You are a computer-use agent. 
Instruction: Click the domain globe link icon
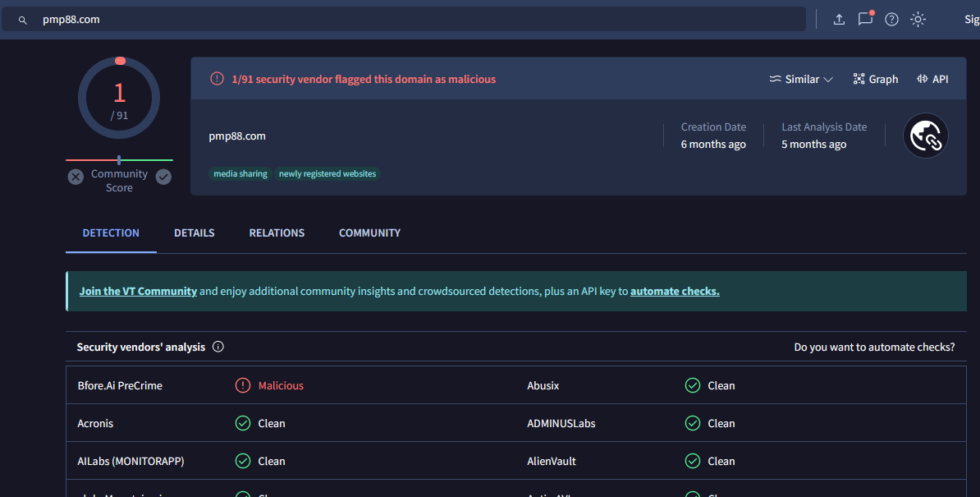click(x=926, y=136)
